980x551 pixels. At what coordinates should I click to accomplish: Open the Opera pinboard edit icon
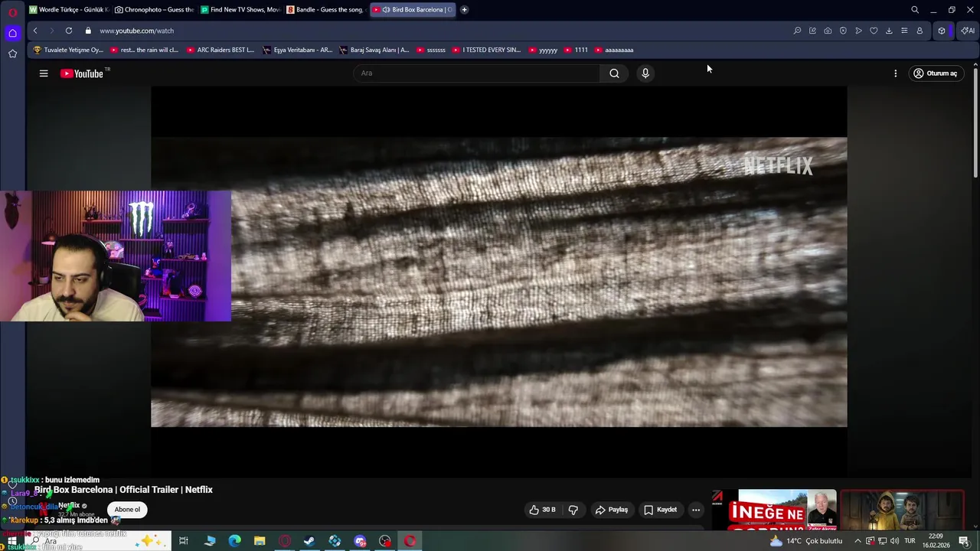(x=812, y=31)
